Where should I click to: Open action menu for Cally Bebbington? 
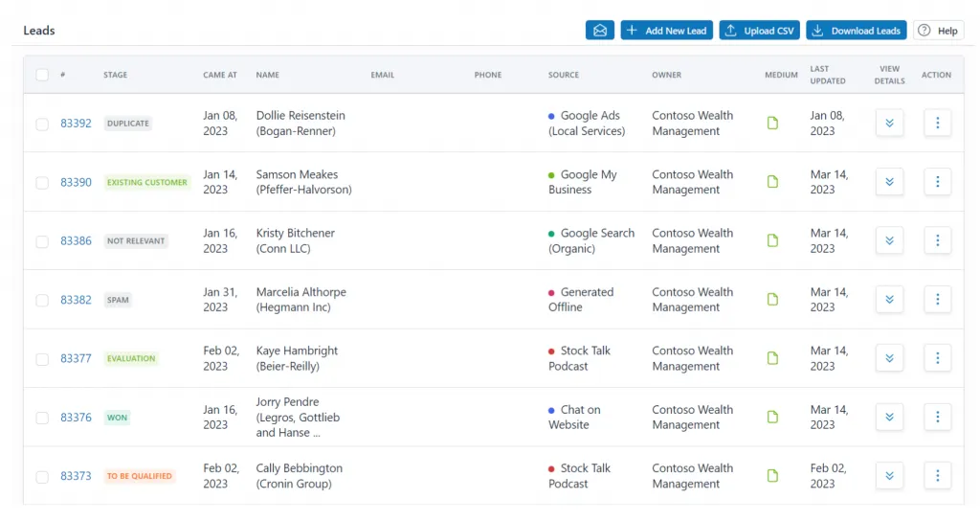(938, 476)
